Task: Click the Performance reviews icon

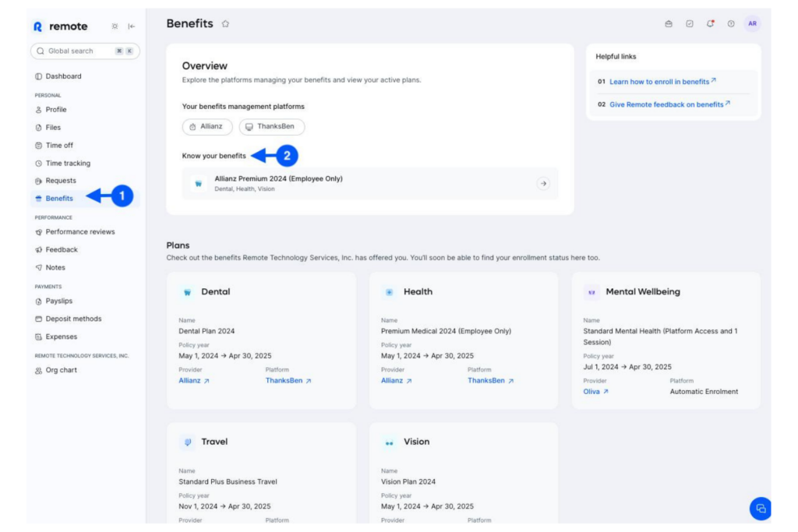Action: [39, 232]
